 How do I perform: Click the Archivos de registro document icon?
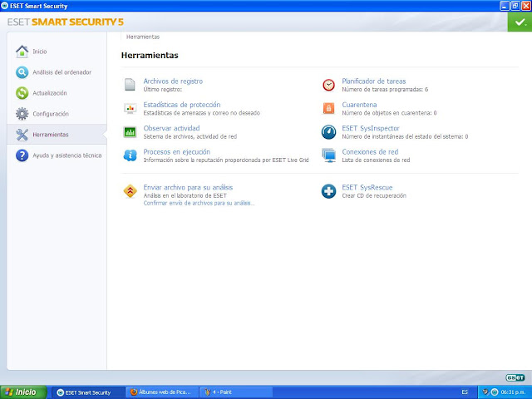[130, 85]
